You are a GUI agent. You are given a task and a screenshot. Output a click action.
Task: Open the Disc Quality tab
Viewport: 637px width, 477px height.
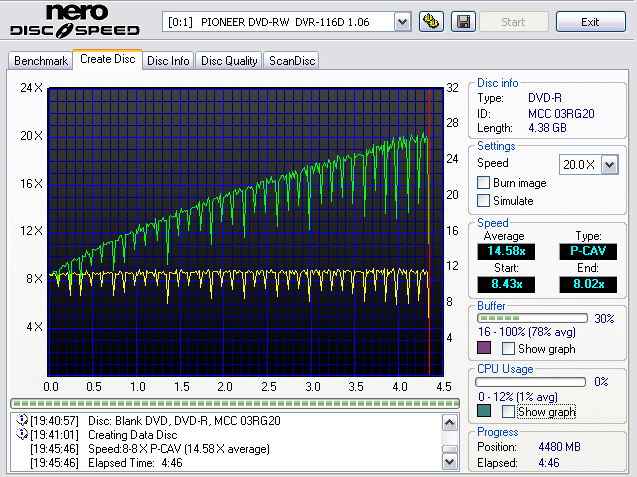[x=229, y=61]
